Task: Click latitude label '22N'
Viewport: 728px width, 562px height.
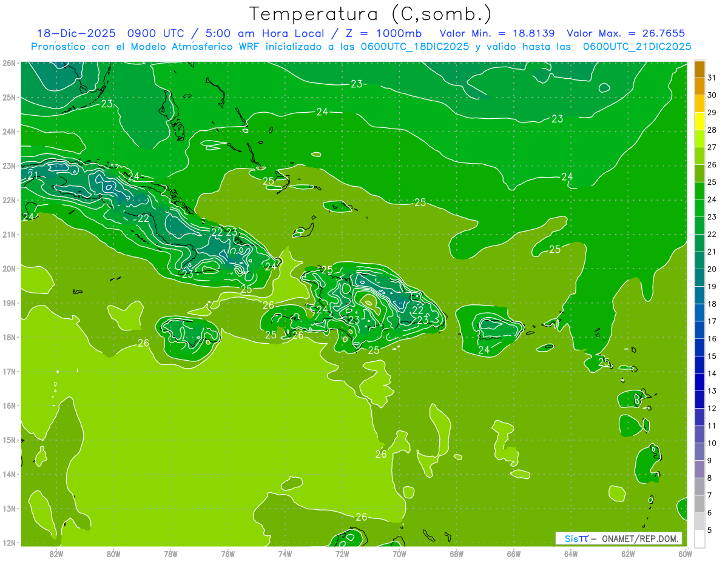Action: click(x=8, y=200)
